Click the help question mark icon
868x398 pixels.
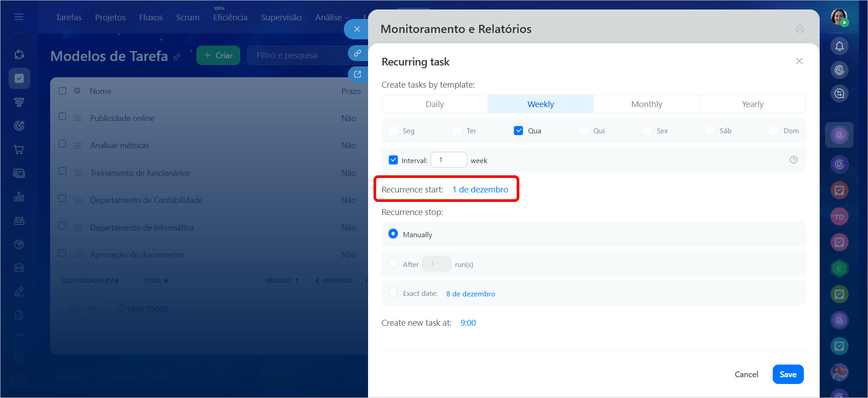click(793, 160)
